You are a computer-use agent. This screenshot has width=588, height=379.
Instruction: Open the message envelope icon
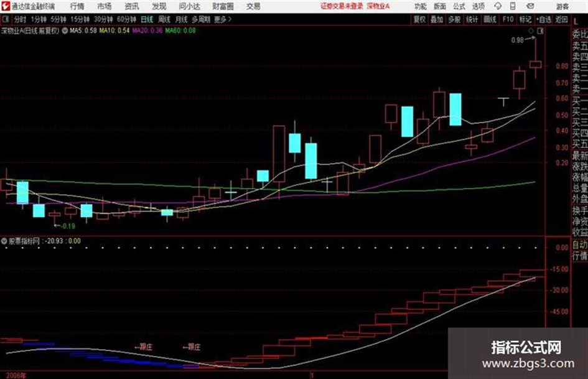pyautogui.click(x=530, y=6)
